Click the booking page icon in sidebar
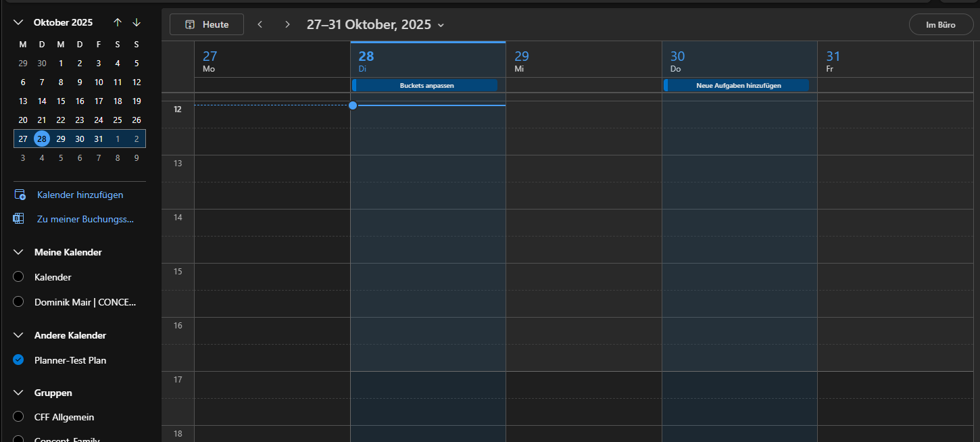The height and width of the screenshot is (442, 980). point(19,219)
